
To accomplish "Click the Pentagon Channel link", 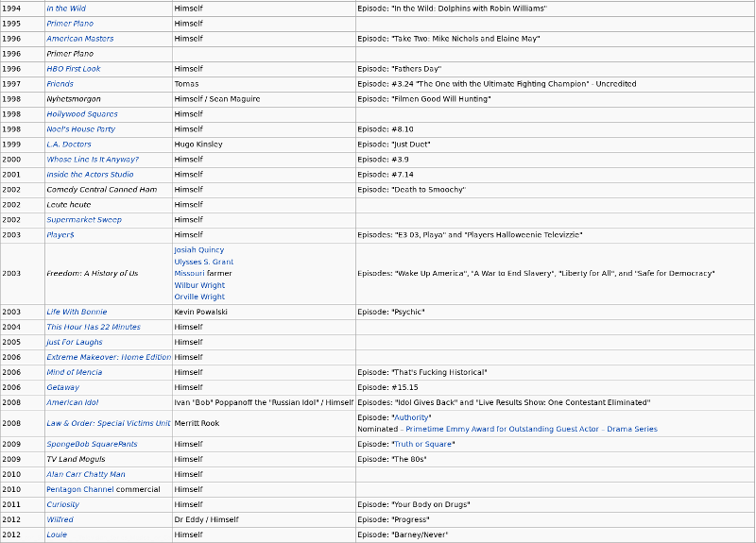I will point(80,489).
